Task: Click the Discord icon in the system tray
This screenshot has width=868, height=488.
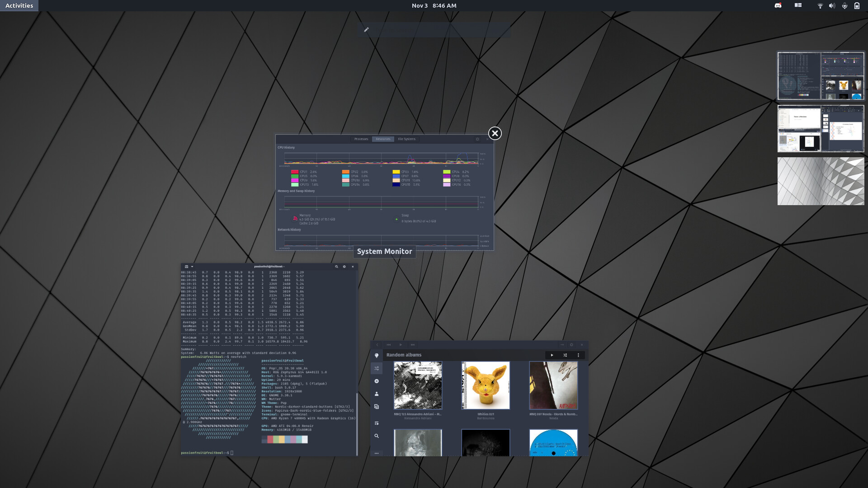Action: tap(778, 5)
